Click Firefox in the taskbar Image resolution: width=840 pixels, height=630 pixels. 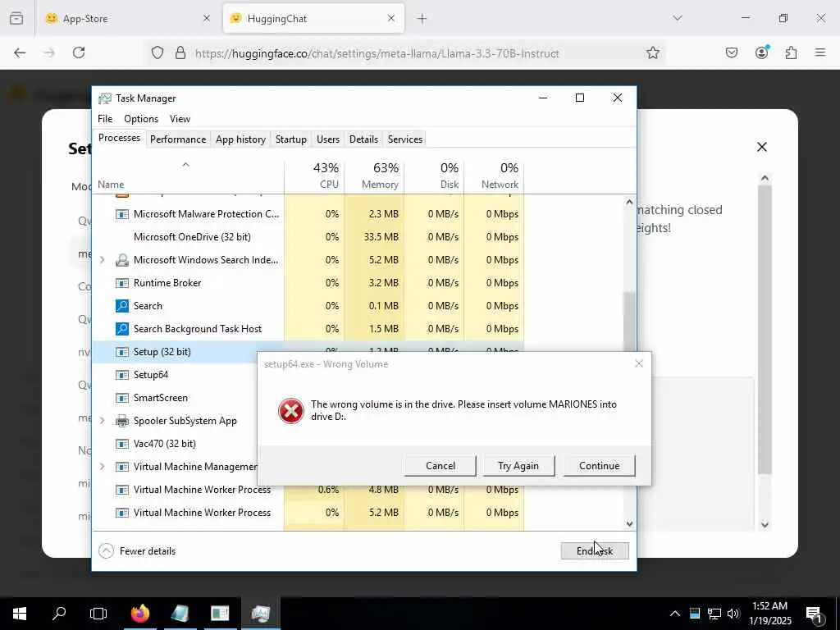tap(139, 614)
